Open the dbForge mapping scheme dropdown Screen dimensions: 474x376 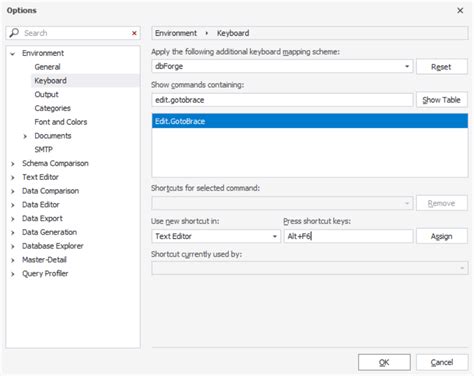(x=282, y=66)
